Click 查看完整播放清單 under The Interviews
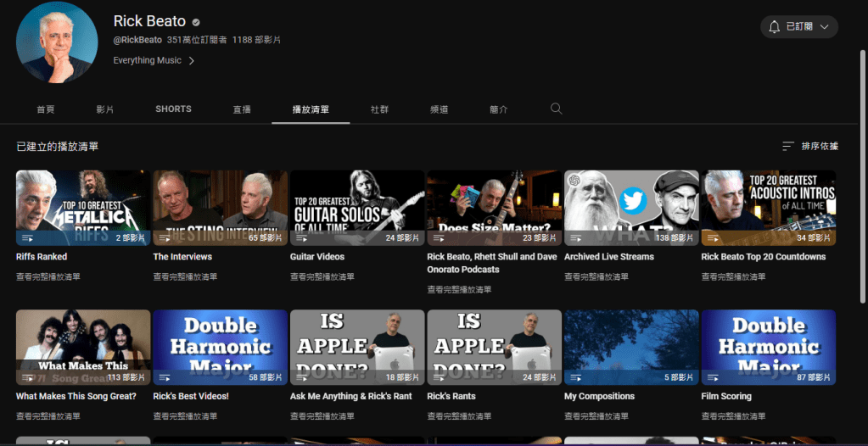Screen dimensions: 868x446 (185, 276)
